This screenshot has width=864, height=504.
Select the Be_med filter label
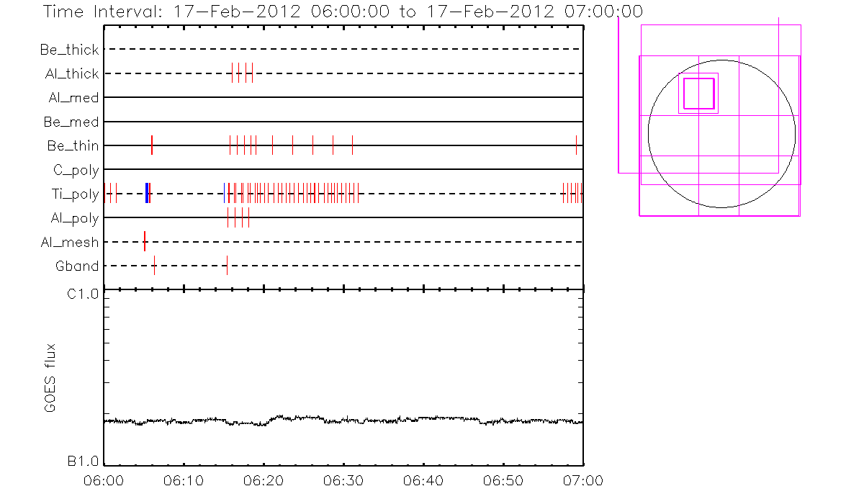pyautogui.click(x=72, y=122)
